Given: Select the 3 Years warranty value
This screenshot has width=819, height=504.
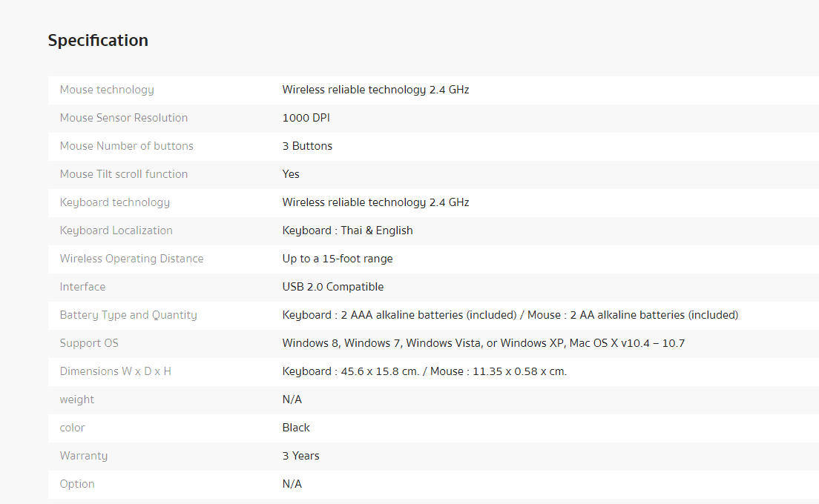Looking at the screenshot, I should (300, 456).
